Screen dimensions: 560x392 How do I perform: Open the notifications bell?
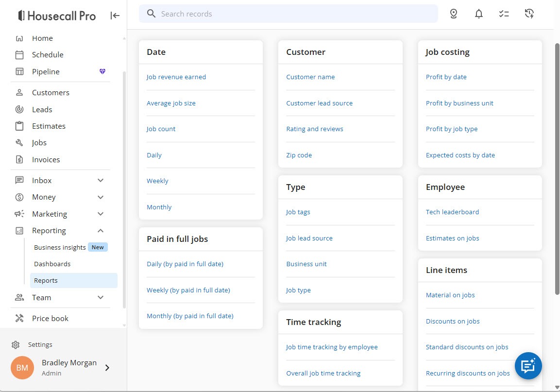point(478,14)
